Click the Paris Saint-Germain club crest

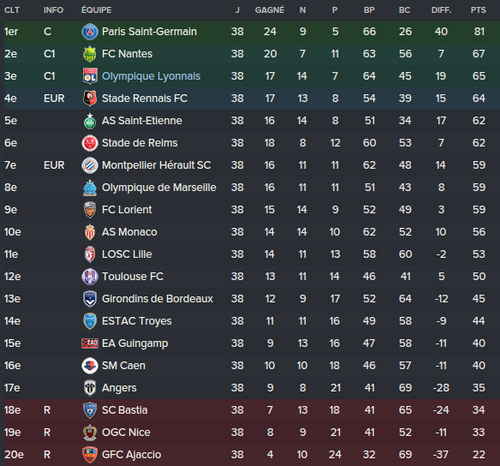coord(90,32)
